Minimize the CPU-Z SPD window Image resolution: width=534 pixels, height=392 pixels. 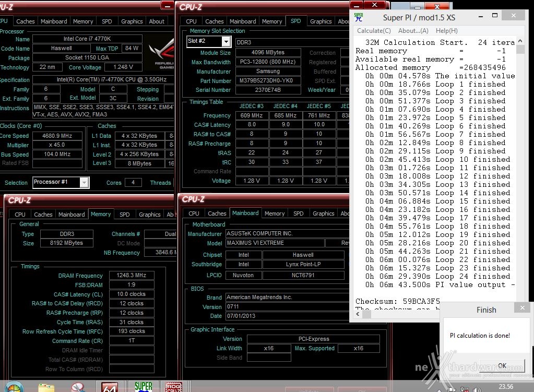coord(356,5)
